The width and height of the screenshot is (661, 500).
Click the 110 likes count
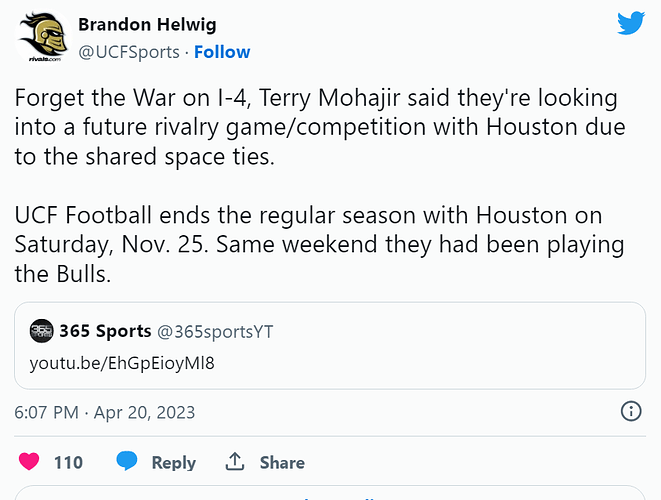click(x=68, y=462)
